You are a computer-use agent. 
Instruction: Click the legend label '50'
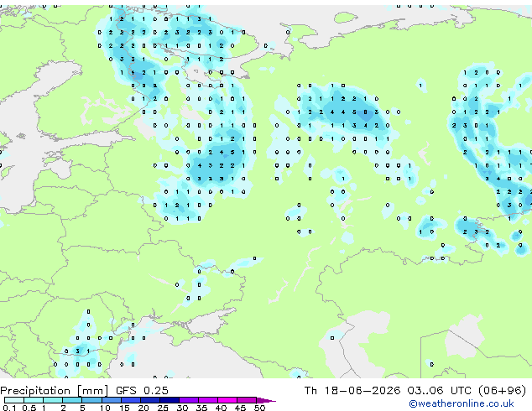[259, 408]
